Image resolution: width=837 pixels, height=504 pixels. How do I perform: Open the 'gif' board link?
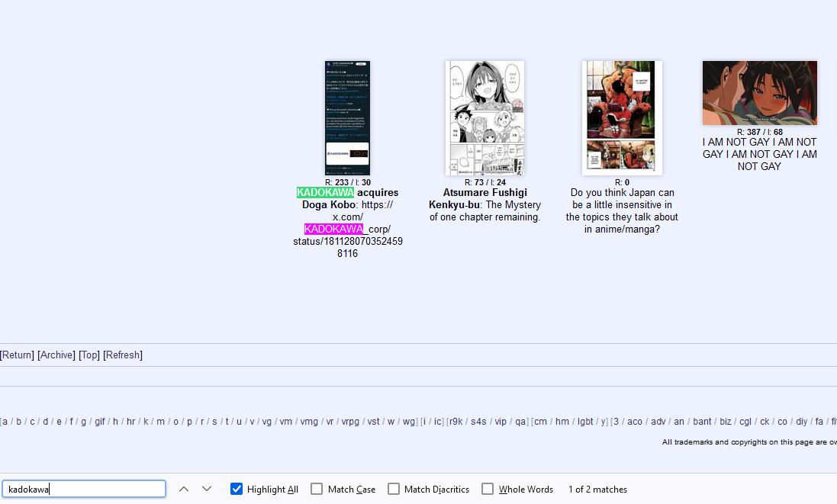[100, 422]
